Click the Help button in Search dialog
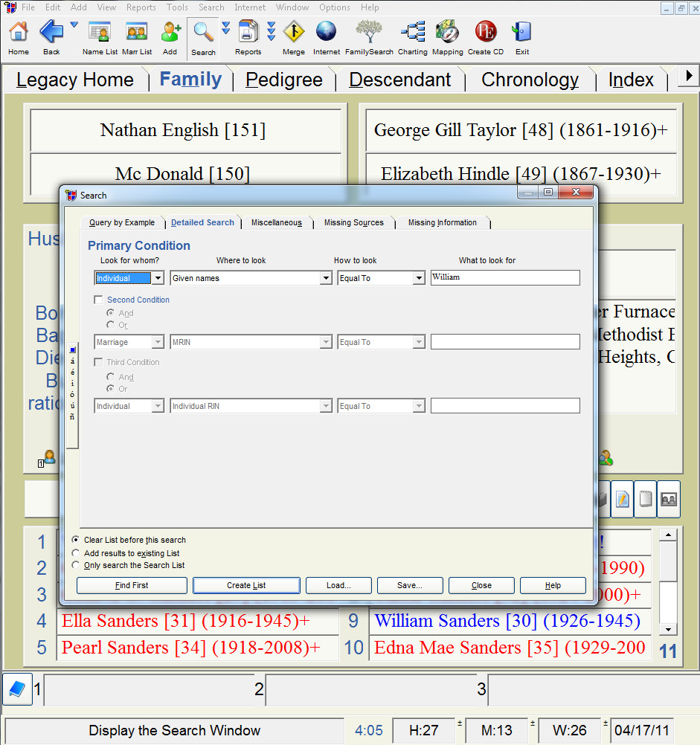Image resolution: width=700 pixels, height=745 pixels. coord(553,585)
